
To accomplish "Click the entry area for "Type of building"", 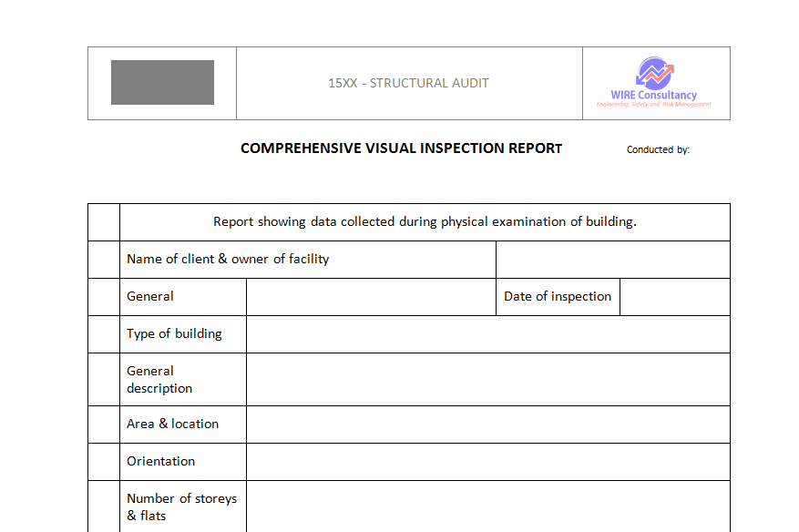I will click(x=487, y=333).
